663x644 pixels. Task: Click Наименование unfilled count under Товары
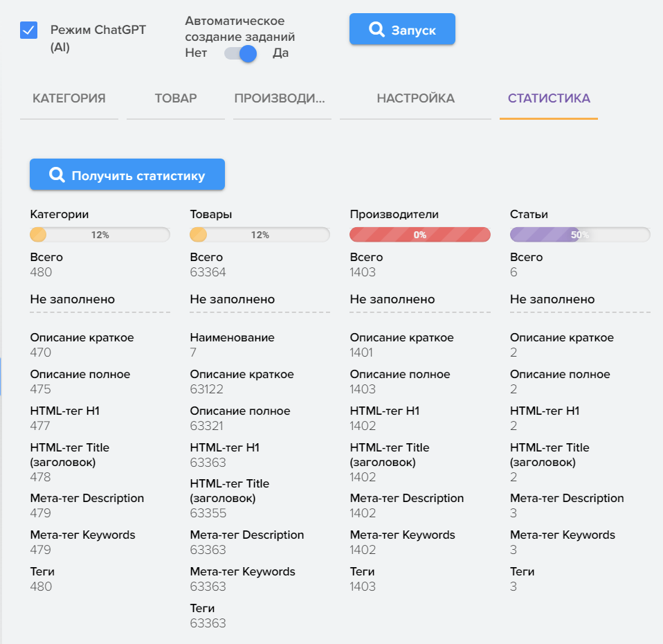point(194,352)
